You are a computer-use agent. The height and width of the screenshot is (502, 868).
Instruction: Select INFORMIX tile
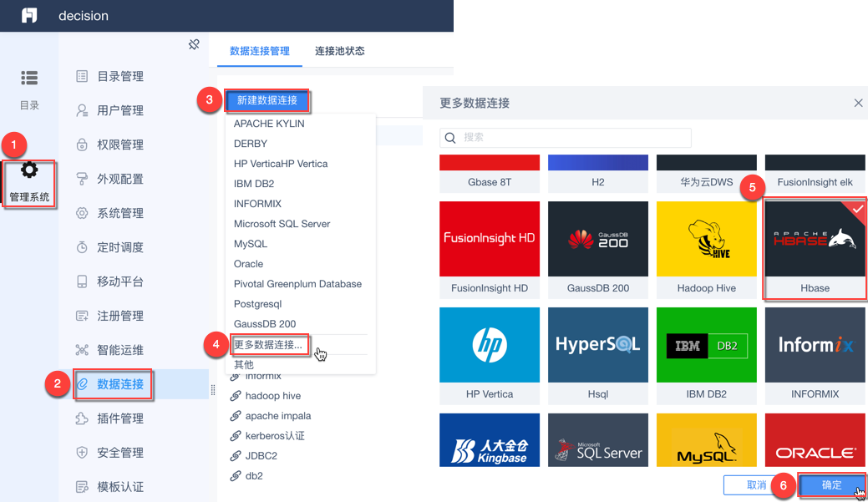(815, 356)
